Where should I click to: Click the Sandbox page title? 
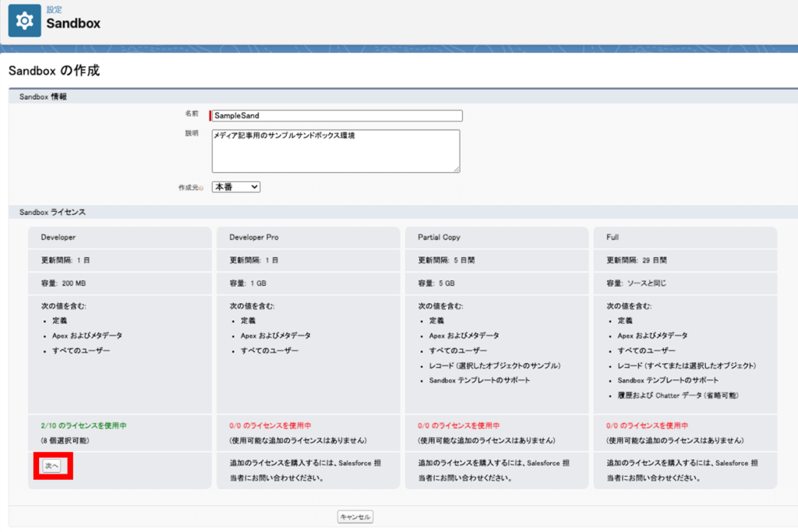click(72, 23)
